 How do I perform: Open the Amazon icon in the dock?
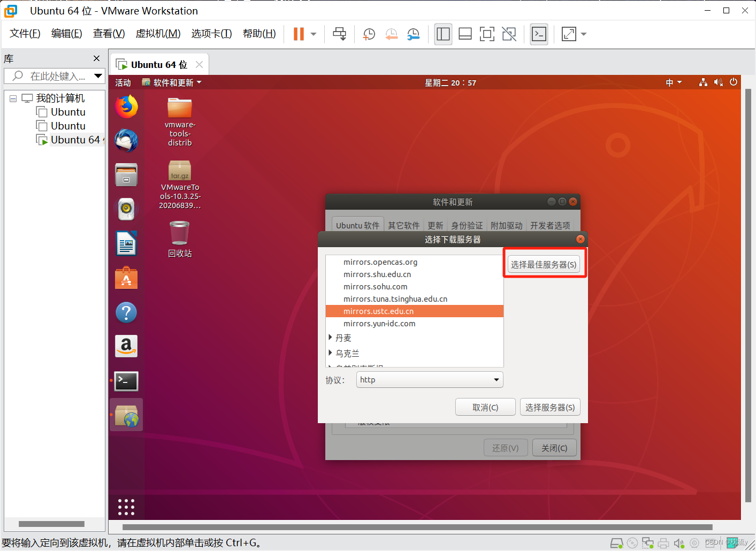[x=126, y=346]
